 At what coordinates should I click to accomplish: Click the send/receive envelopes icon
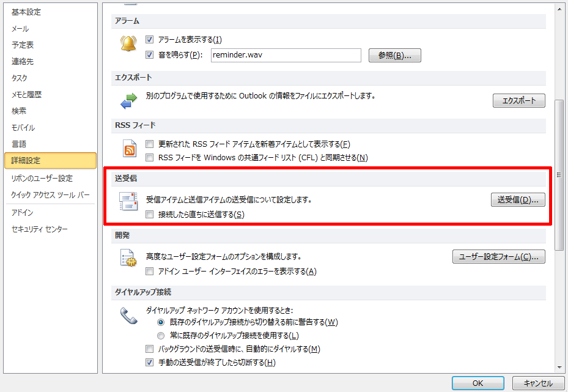coord(128,201)
